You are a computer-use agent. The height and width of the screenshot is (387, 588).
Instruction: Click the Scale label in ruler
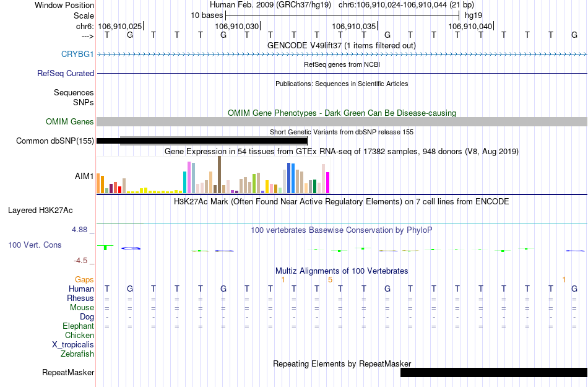click(84, 15)
